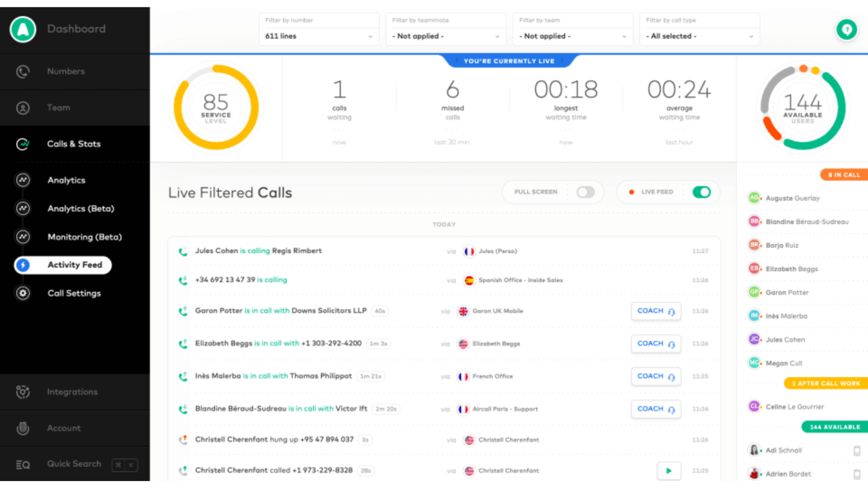Select Calls & Stats in sidebar
This screenshot has width=868, height=488.
[75, 144]
